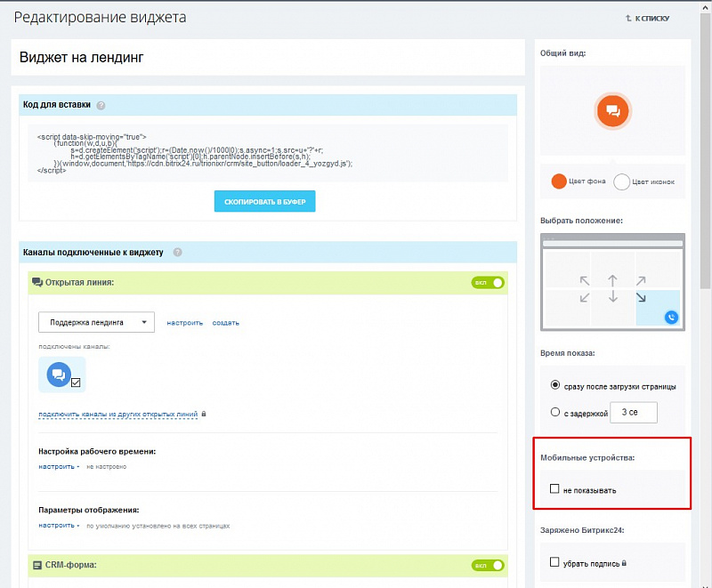The image size is (712, 588).
Task: Select bottom-left position arrow
Action: pyautogui.click(x=585, y=298)
